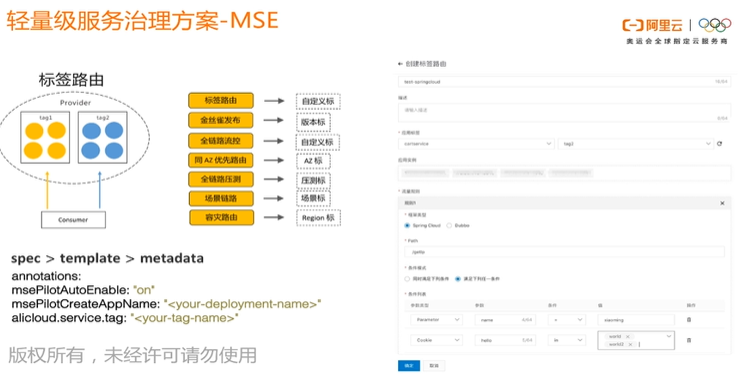The height and width of the screenshot is (374, 744).
Task: Remove the world2 tag from value field
Action: point(631,344)
